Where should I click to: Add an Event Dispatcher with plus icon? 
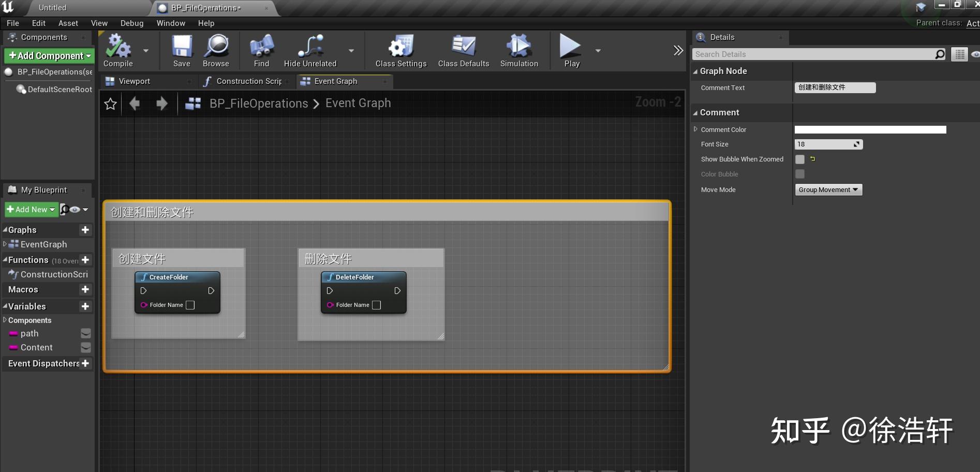point(85,363)
